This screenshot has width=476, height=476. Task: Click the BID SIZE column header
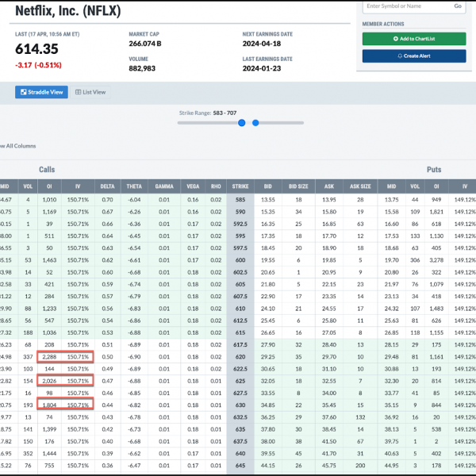[x=298, y=186]
